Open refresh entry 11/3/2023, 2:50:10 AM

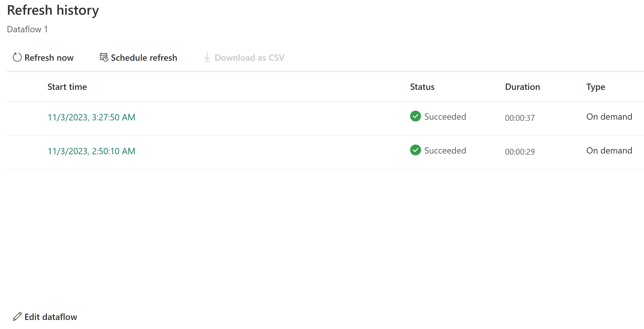91,151
